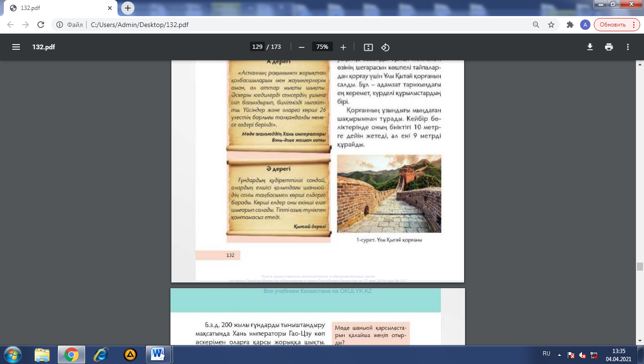Click the OKULYK.KZ header text
644x364 pixels.
pos(318,291)
